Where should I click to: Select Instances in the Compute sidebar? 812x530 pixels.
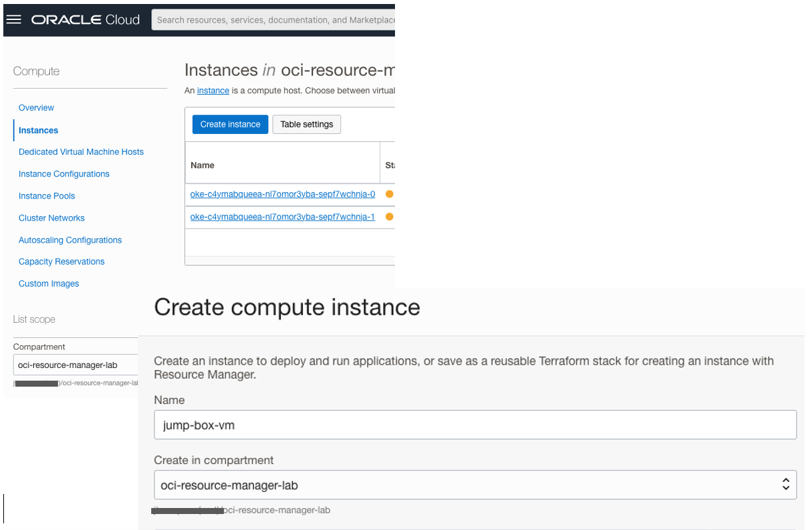click(38, 130)
